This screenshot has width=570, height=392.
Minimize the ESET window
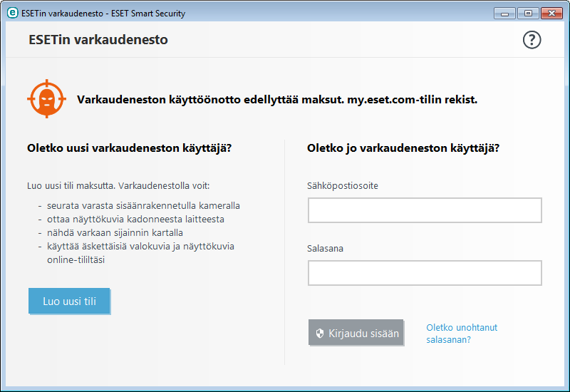tap(504, 14)
